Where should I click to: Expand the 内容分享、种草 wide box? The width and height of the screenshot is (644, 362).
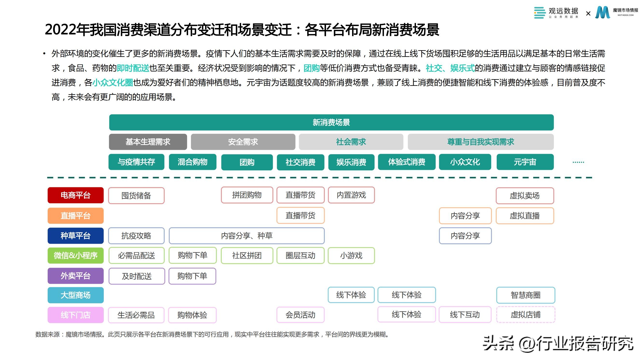(247, 236)
